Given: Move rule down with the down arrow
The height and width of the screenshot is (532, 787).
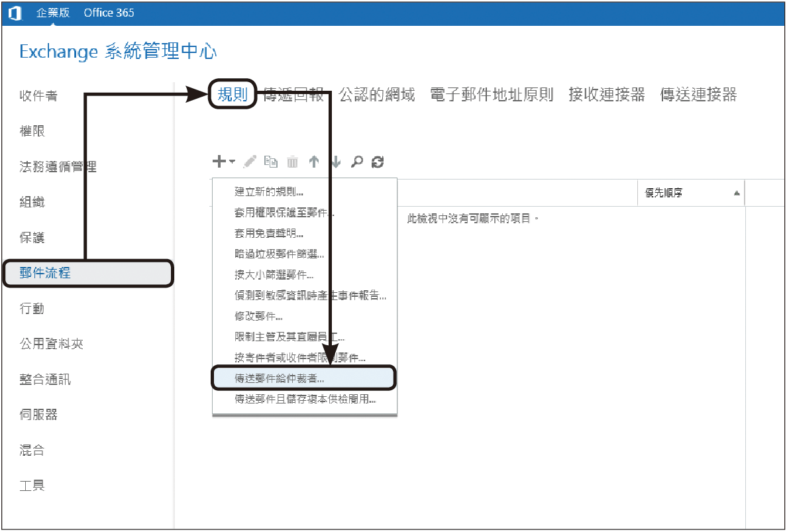Looking at the screenshot, I should coord(336,162).
